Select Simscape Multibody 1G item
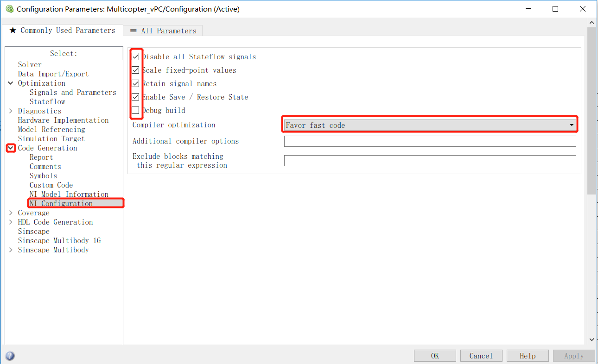598x364 pixels. point(59,241)
